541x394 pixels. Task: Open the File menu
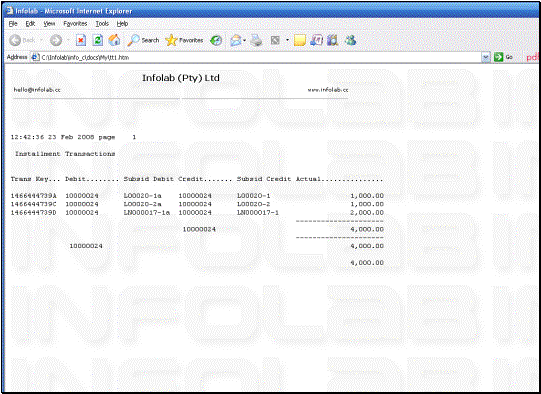pos(13,24)
